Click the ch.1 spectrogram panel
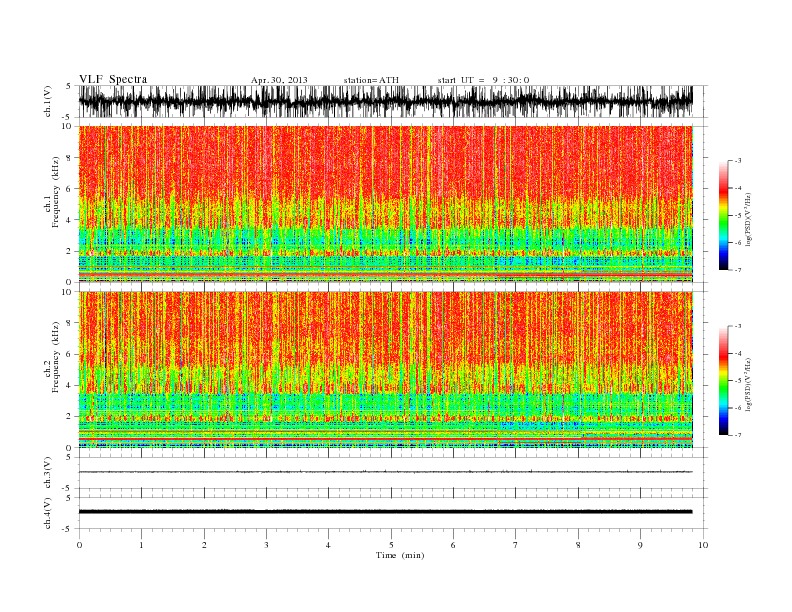 [386, 204]
